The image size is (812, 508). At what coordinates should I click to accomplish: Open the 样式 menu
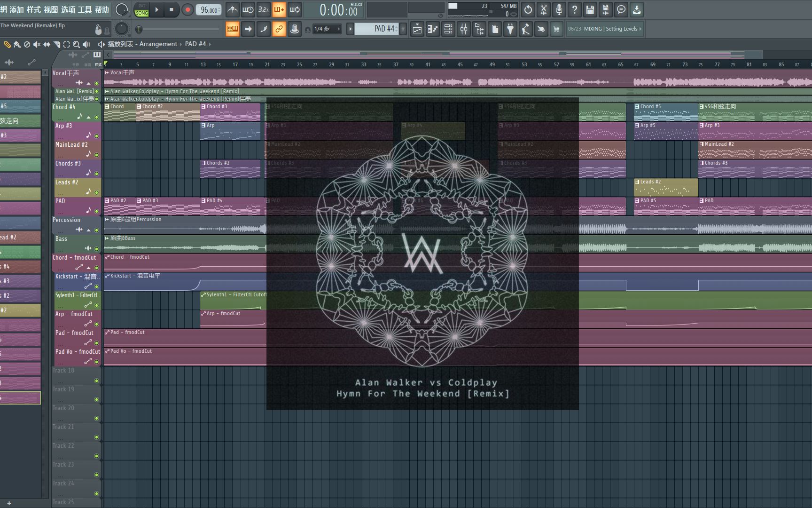point(33,9)
